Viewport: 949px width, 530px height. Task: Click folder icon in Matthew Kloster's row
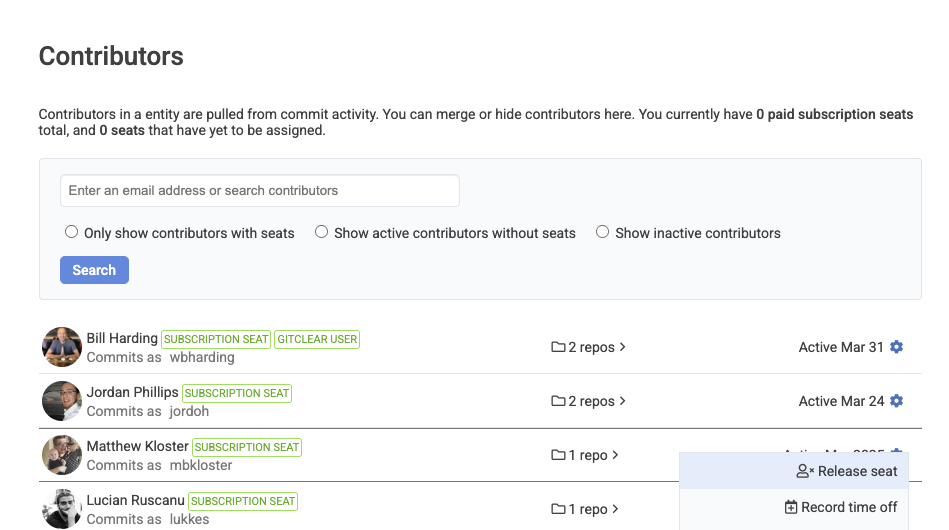pos(558,455)
